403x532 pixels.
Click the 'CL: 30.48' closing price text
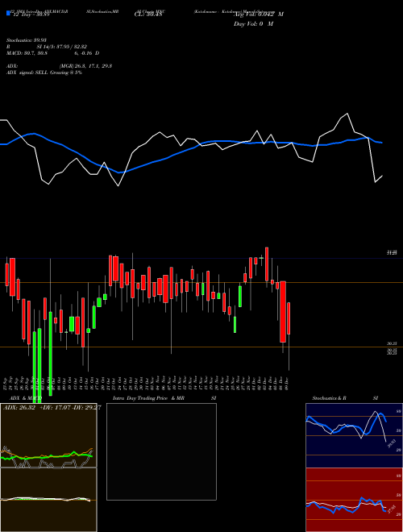[x=149, y=15]
